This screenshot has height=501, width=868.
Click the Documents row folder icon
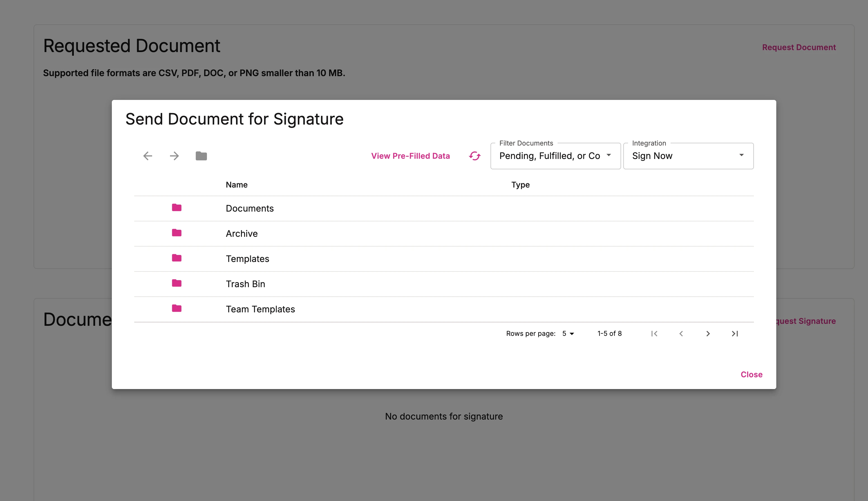177,207
